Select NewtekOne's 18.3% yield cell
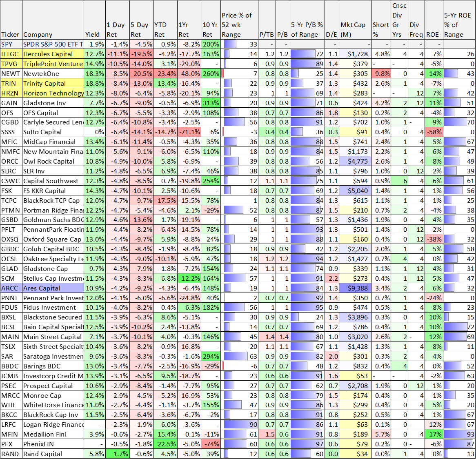 coord(94,73)
